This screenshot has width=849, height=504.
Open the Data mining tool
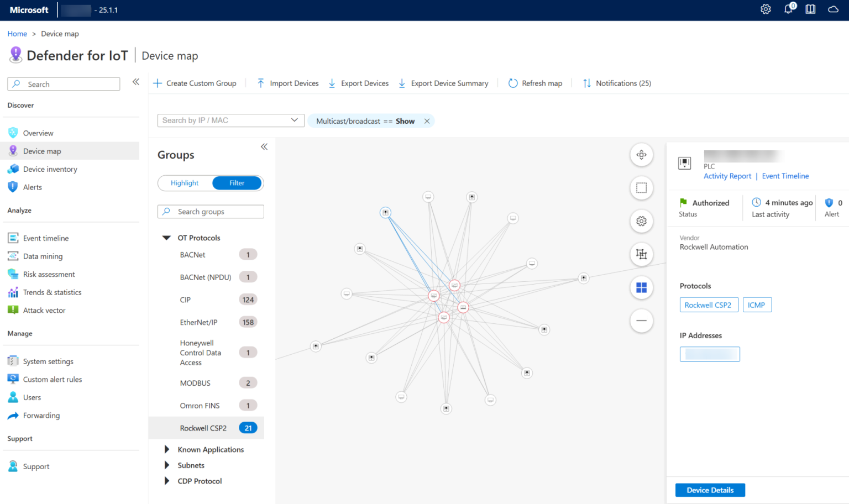[41, 256]
